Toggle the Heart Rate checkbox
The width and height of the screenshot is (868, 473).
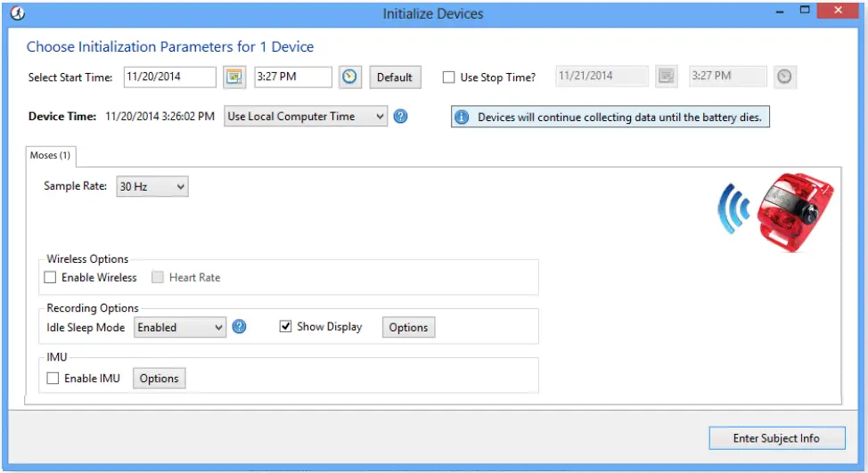[x=158, y=277]
